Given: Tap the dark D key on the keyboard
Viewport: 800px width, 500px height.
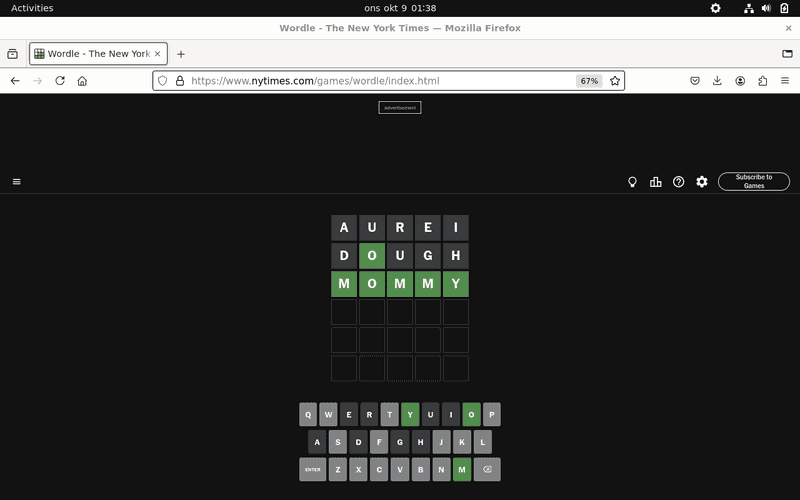Looking at the screenshot, I should click(x=359, y=442).
